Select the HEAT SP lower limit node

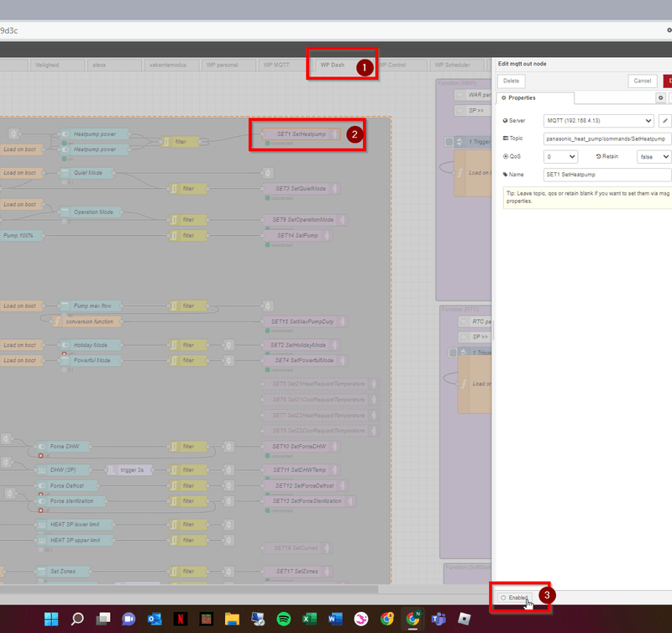75,525
